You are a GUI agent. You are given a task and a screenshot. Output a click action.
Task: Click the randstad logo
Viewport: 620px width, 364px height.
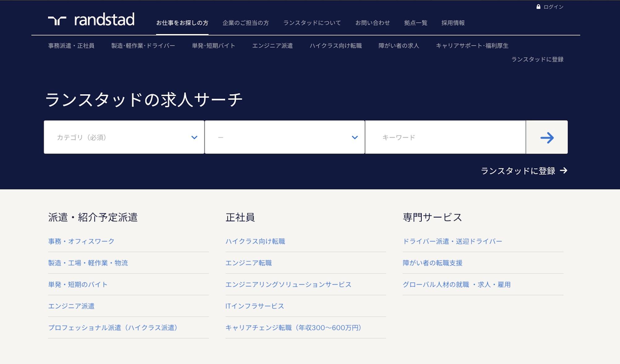[91, 19]
